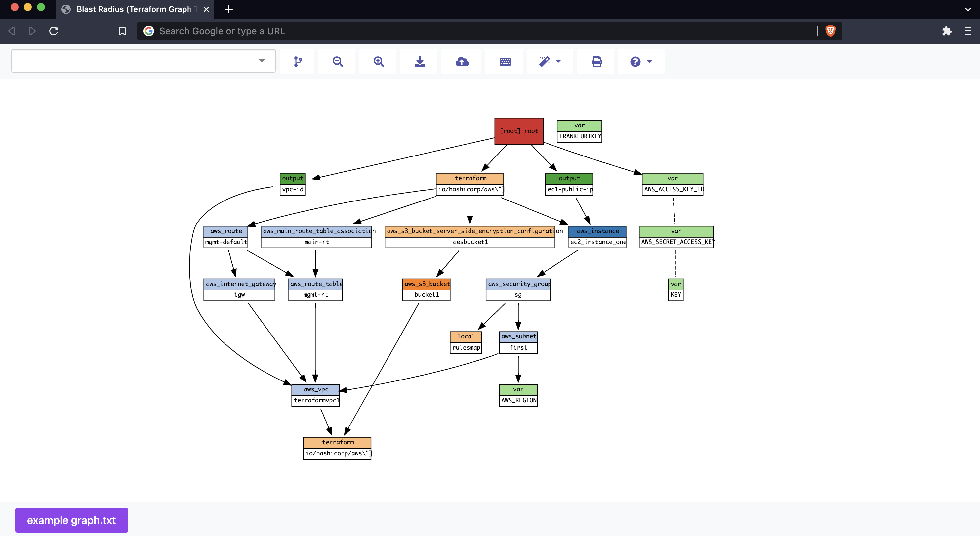Click the address bar search field

pyautogui.click(x=457, y=31)
